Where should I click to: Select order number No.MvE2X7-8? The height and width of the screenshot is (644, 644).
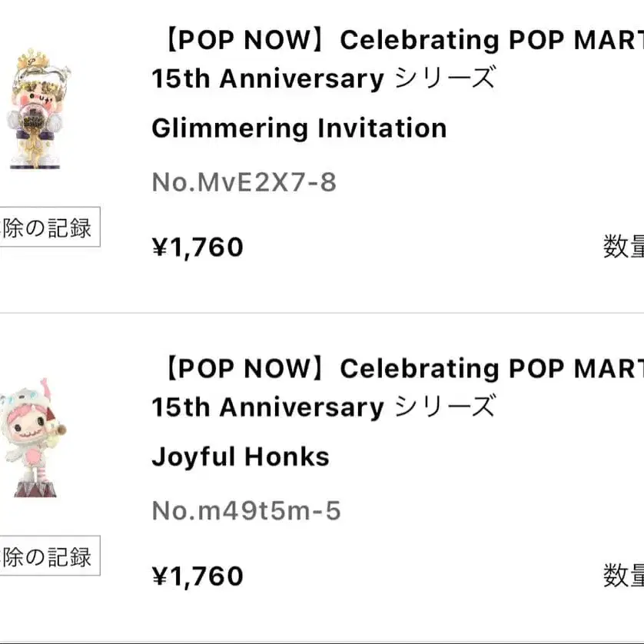coord(244,183)
